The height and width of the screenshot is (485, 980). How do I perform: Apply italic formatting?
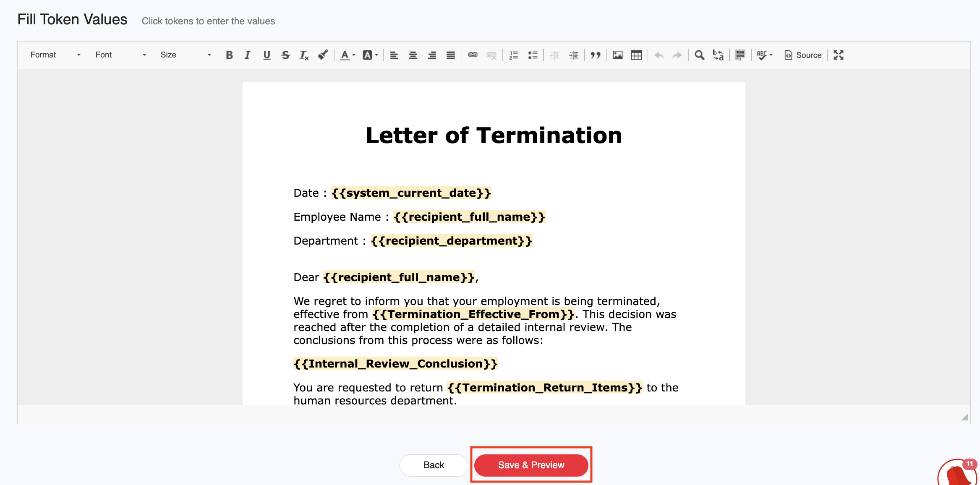point(248,55)
